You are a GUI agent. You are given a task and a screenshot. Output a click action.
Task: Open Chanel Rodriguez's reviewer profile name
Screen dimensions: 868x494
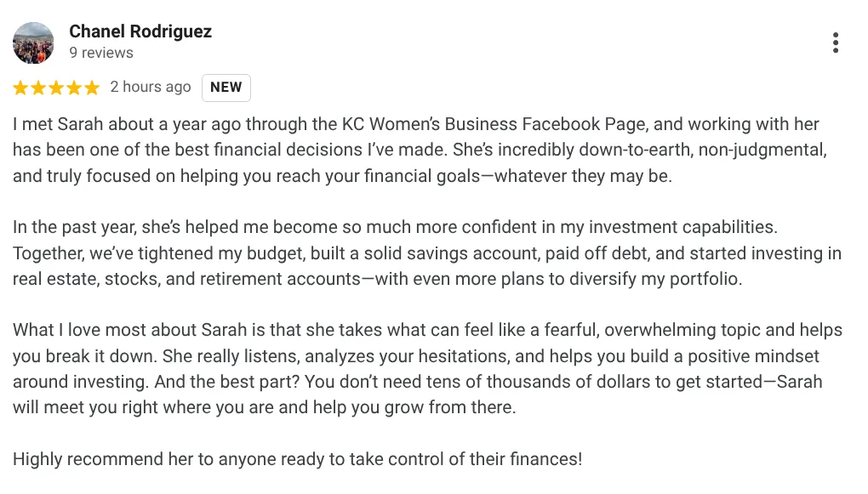point(140,31)
